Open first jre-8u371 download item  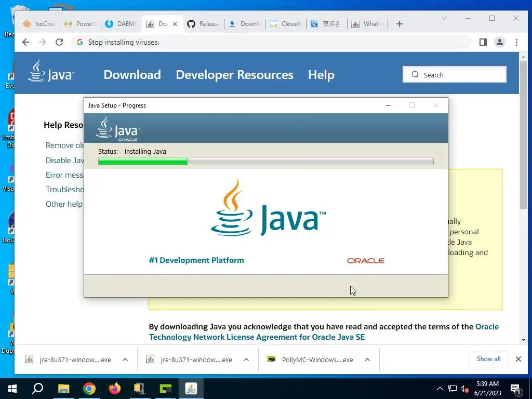pos(68,360)
